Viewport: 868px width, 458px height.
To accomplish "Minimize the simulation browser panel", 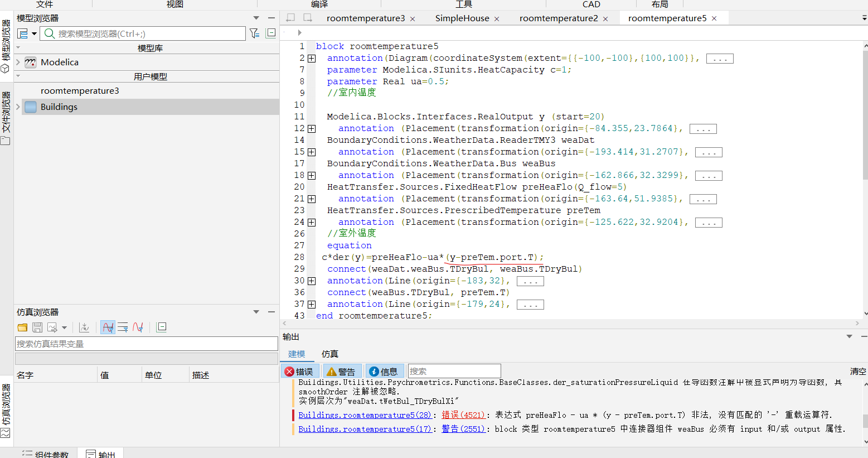I will 271,312.
